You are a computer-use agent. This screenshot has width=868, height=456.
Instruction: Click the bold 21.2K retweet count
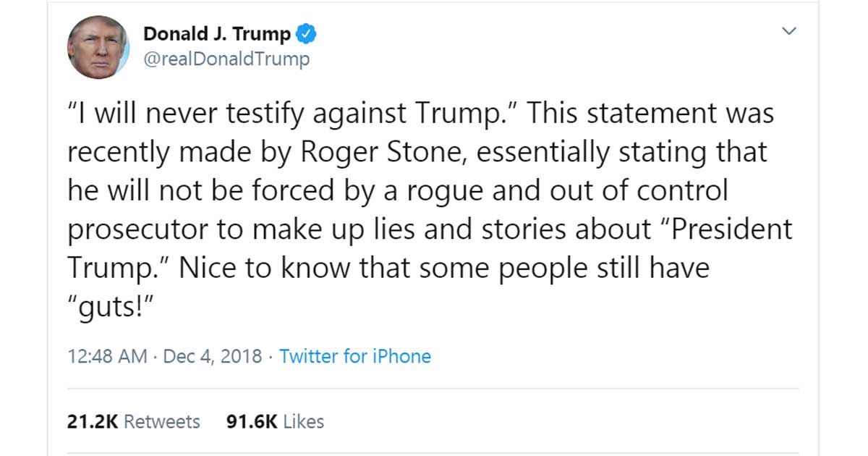(x=92, y=421)
